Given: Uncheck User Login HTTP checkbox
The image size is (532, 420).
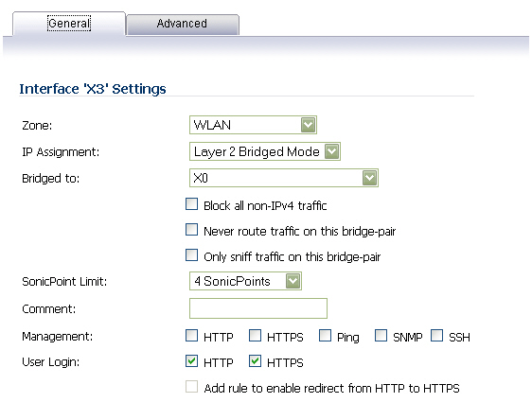Looking at the screenshot, I should click(x=192, y=361).
